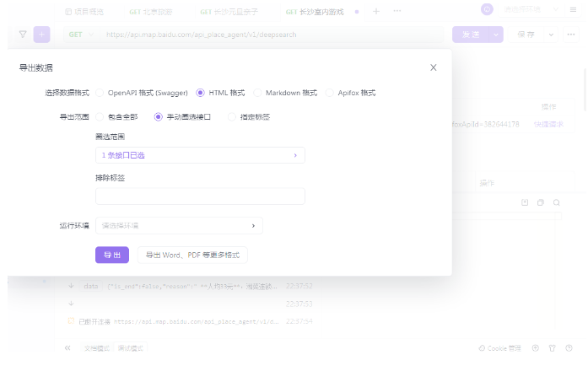Click the response copy icon

[541, 202]
